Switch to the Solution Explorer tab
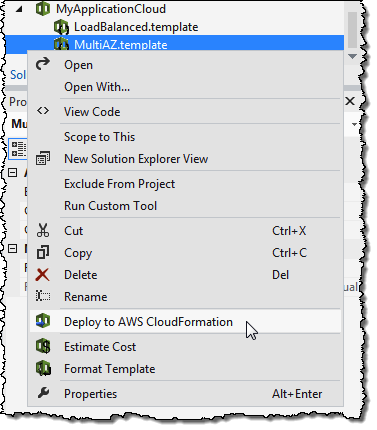The height and width of the screenshot is (430, 377). (x=18, y=74)
